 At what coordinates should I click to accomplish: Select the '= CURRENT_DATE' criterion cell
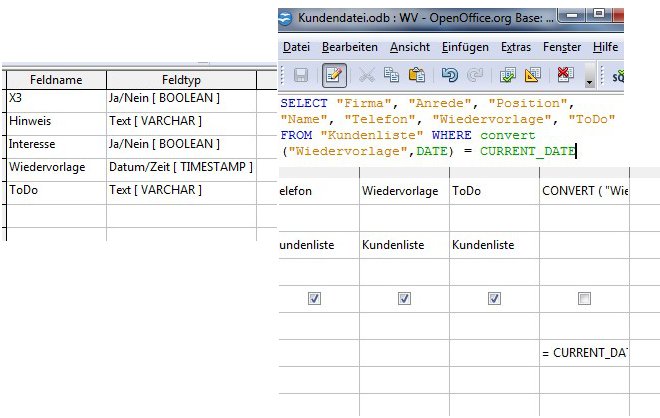[584, 353]
